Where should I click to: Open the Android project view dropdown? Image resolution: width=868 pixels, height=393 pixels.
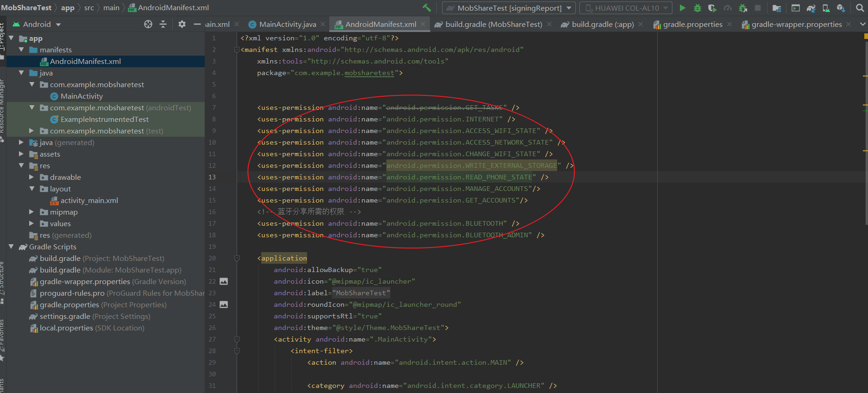pyautogui.click(x=37, y=24)
